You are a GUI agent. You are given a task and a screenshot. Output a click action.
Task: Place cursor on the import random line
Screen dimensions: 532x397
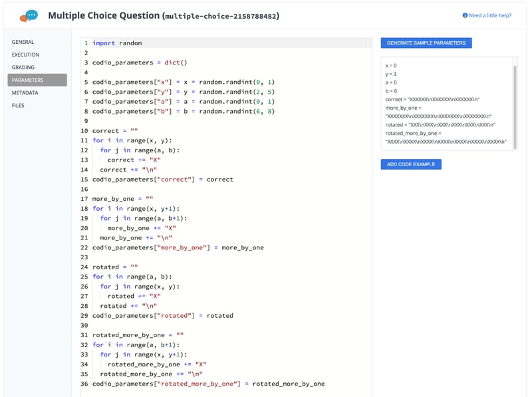(x=116, y=43)
